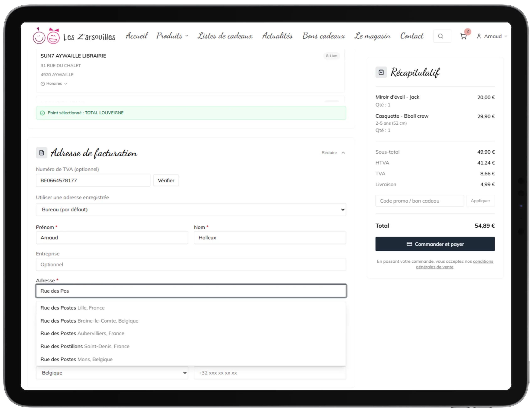Image resolution: width=532 pixels, height=412 pixels.
Task: Open the Contact page
Action: tap(412, 36)
